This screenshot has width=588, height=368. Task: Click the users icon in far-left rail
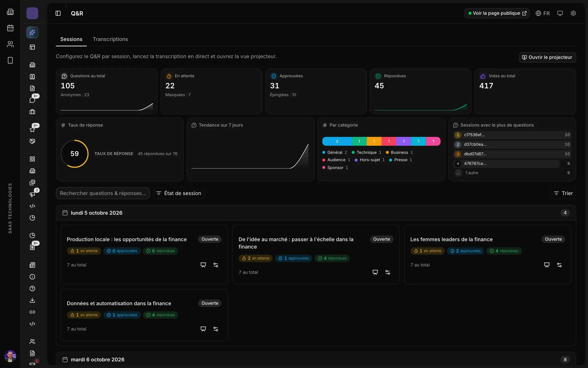[10, 44]
